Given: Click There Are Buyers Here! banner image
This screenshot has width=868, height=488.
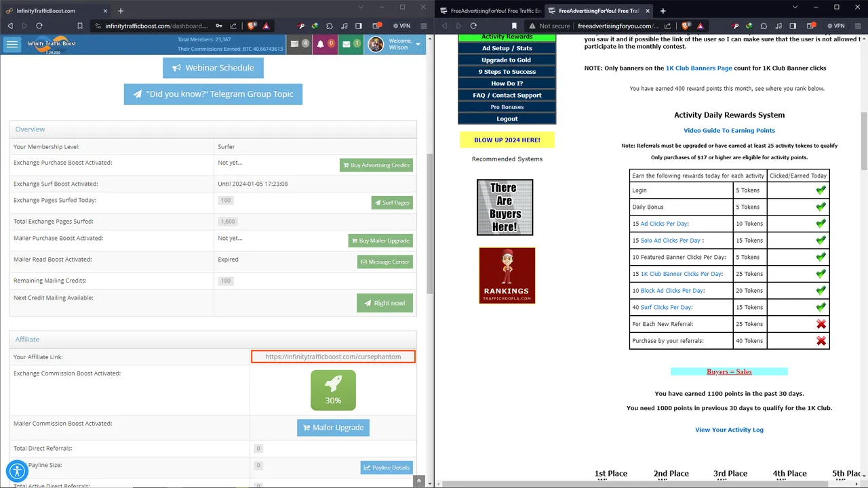Looking at the screenshot, I should [x=505, y=207].
